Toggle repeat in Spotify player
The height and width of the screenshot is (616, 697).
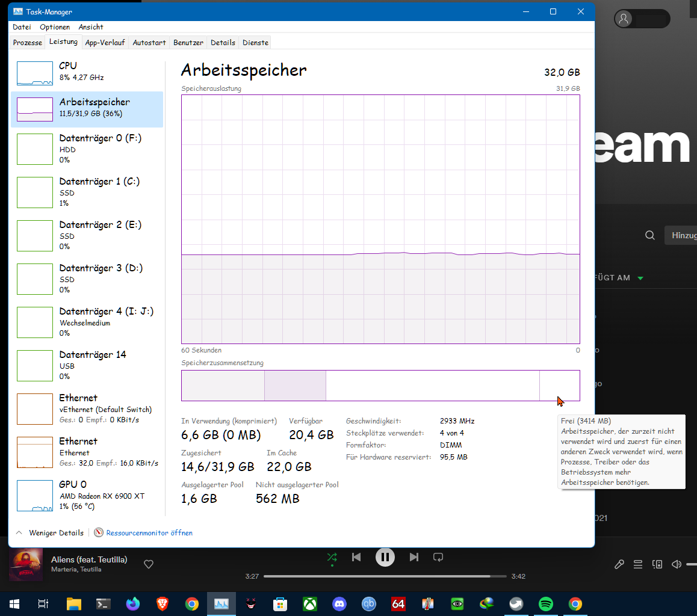pyautogui.click(x=438, y=557)
